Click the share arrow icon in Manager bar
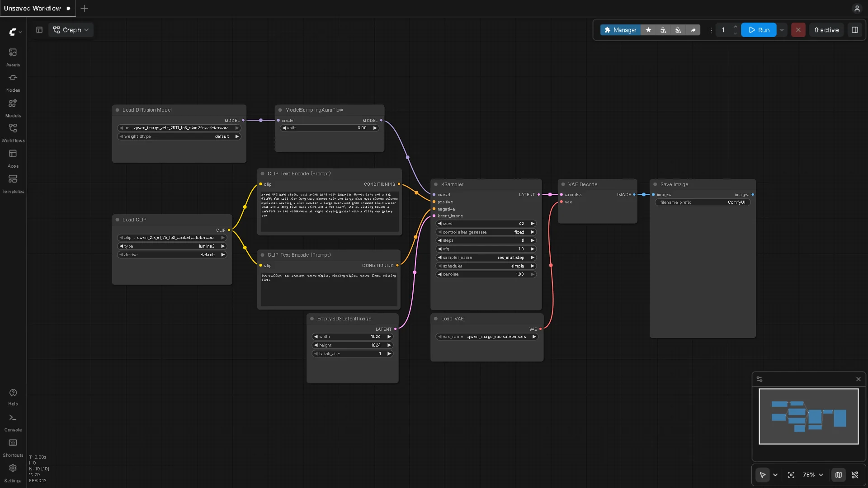Viewport: 868px width, 488px height. [x=693, y=30]
